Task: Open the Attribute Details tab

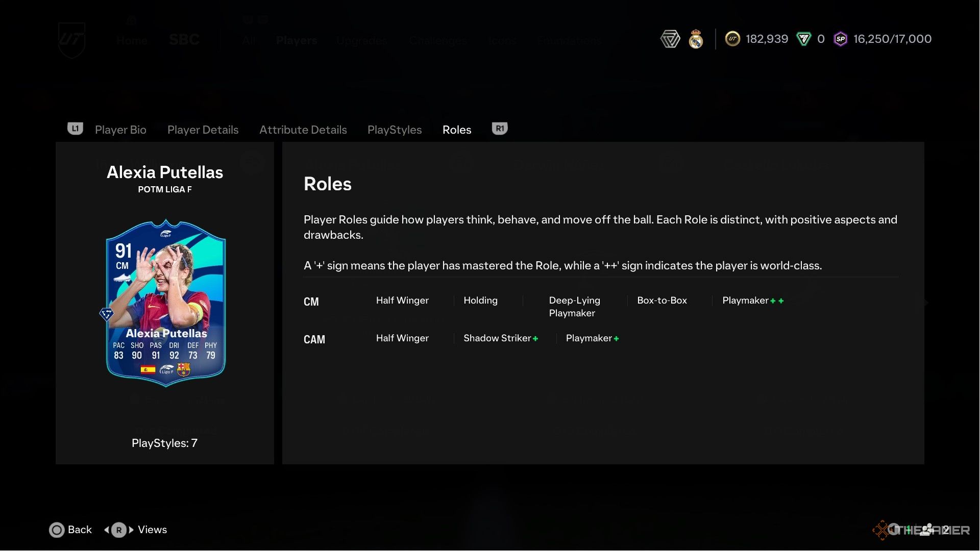Action: (303, 129)
